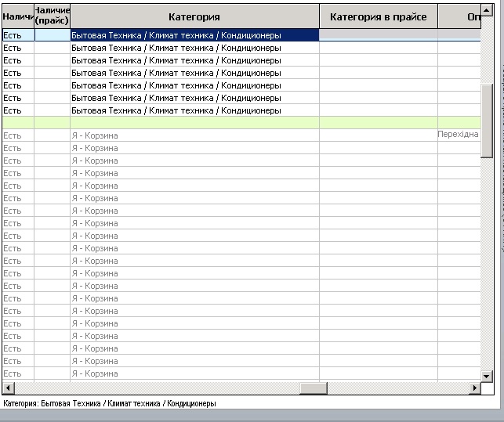The width and height of the screenshot is (504, 422).
Task: Click the highlighted dark-blue Кондиционеры category cell
Action: tap(194, 35)
